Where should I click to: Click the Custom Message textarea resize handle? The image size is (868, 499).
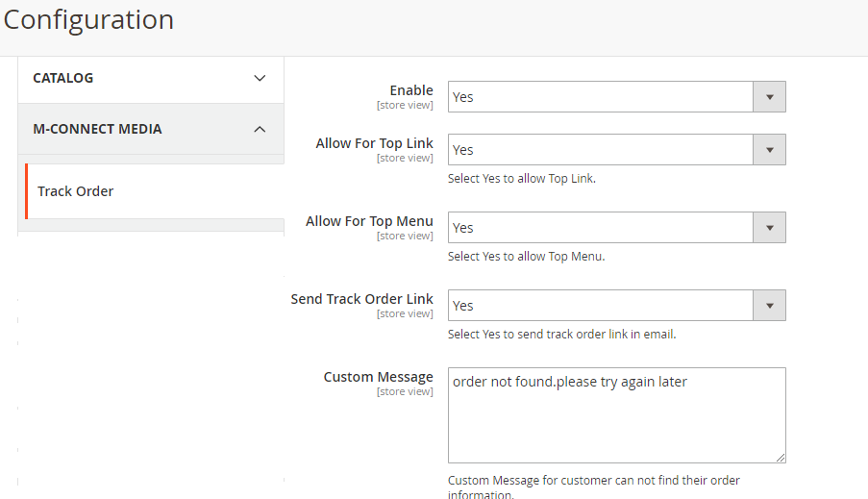780,458
